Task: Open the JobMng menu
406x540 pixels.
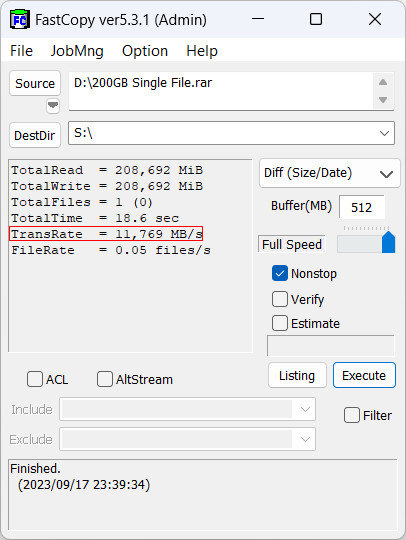Action: [77, 51]
